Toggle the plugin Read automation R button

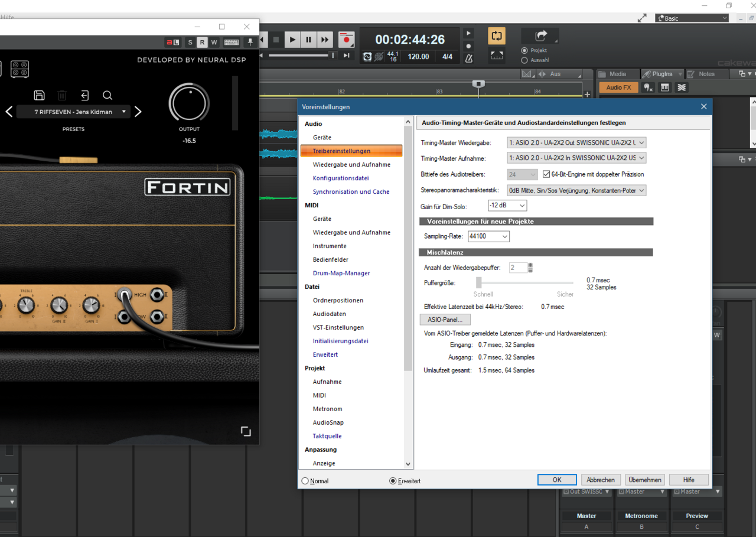click(202, 42)
